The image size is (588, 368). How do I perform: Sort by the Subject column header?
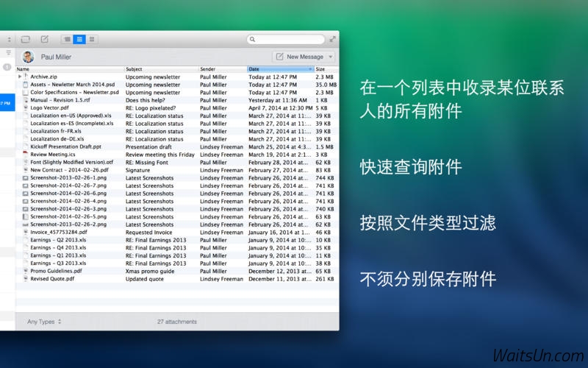pyautogui.click(x=161, y=69)
